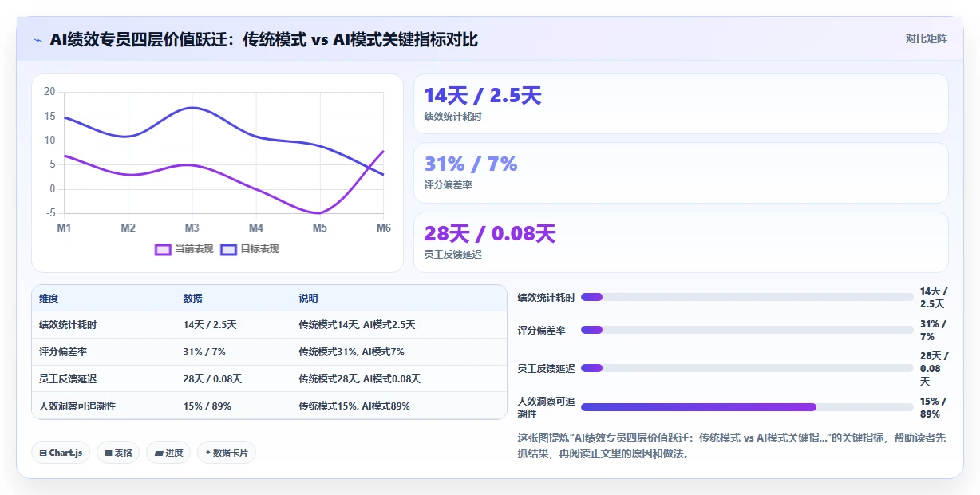Open the 31% / 7% data card
980x495 pixels.
pos(681,172)
